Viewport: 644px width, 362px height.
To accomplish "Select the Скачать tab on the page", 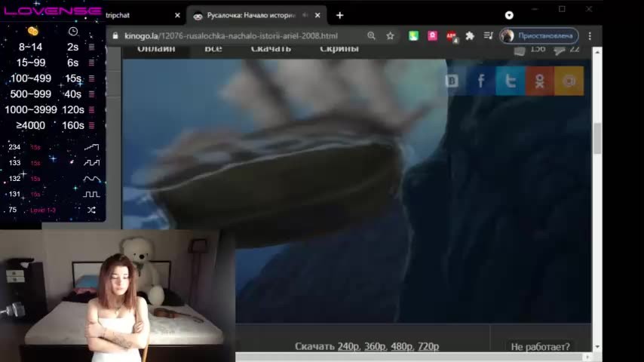I will pos(271,49).
